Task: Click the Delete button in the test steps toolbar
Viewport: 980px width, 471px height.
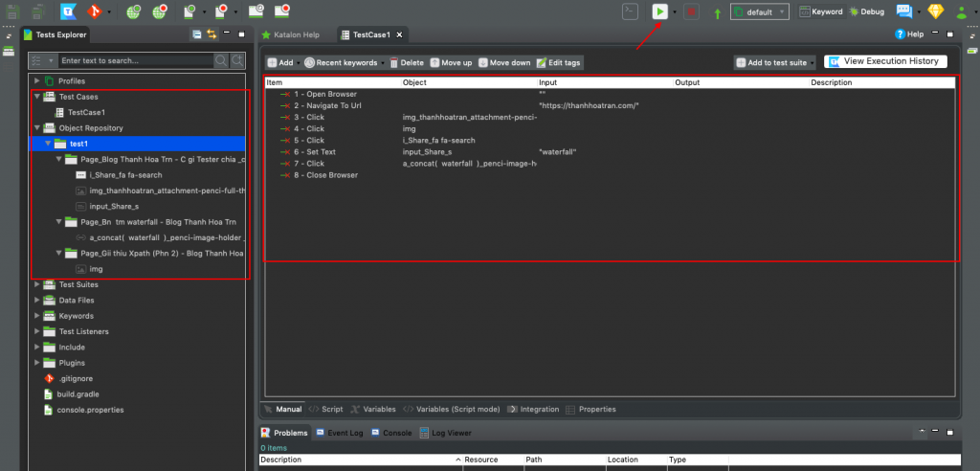Action: point(407,62)
